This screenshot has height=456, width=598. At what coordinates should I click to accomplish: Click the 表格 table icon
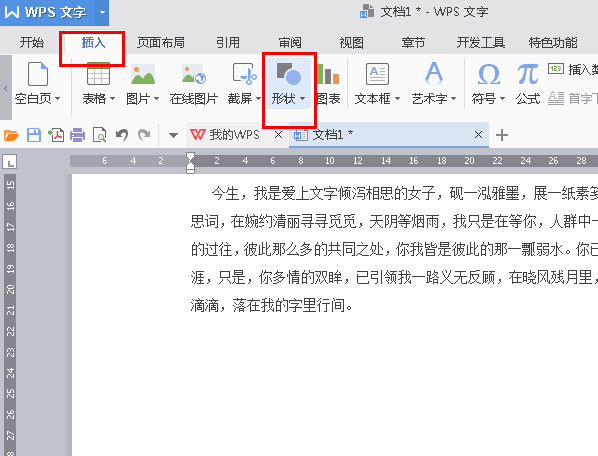(98, 74)
